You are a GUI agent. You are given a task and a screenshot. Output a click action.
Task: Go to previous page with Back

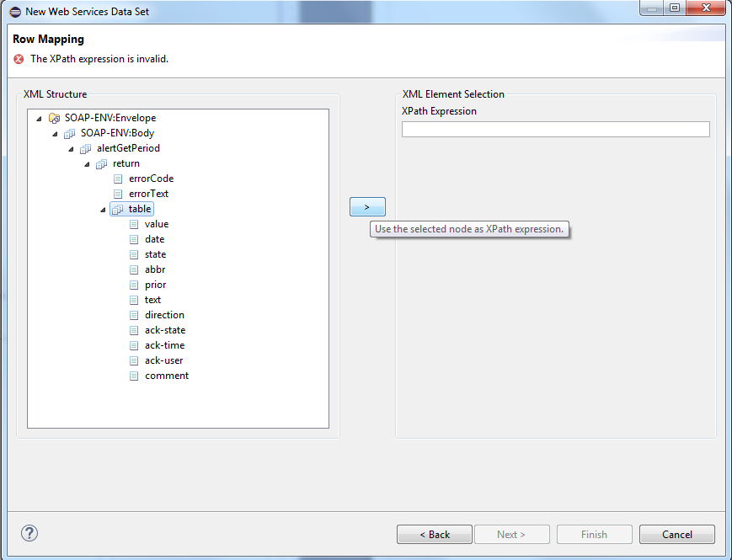coord(435,535)
